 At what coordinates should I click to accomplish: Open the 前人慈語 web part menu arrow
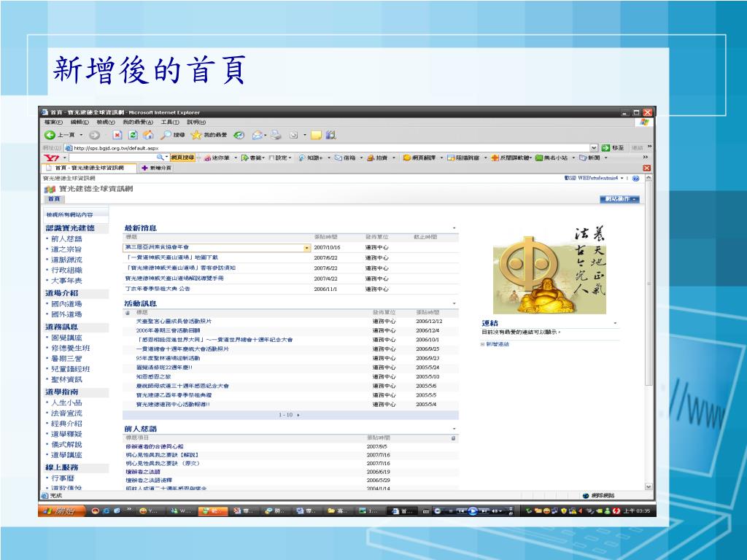click(x=454, y=429)
